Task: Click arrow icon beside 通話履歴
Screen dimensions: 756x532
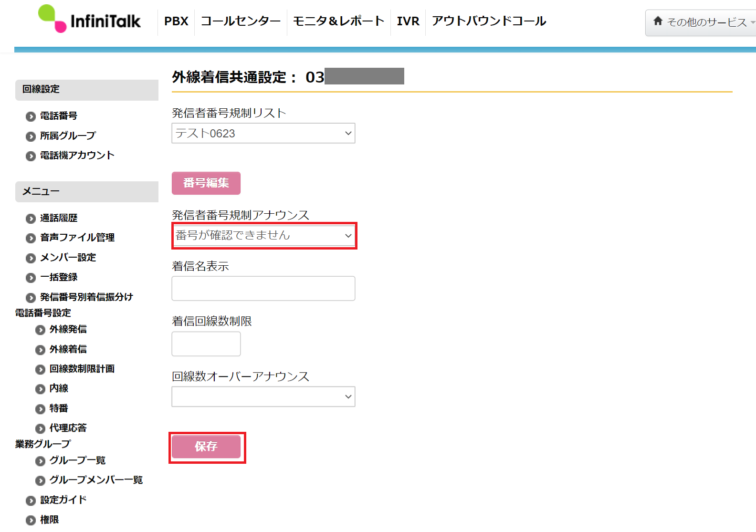Action: pos(31,219)
